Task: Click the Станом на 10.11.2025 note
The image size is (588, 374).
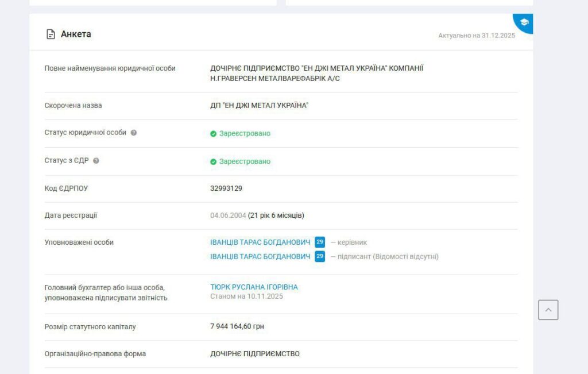Action: tap(246, 296)
